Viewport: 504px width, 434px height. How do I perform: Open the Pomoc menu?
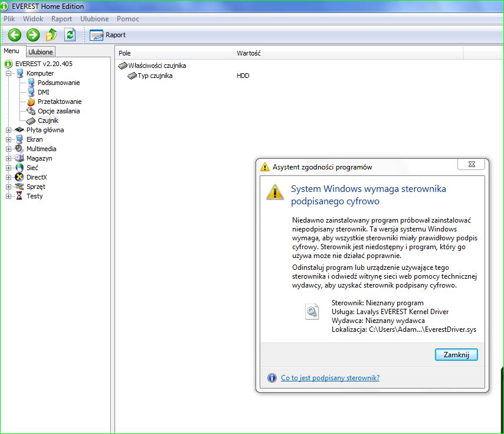point(128,19)
